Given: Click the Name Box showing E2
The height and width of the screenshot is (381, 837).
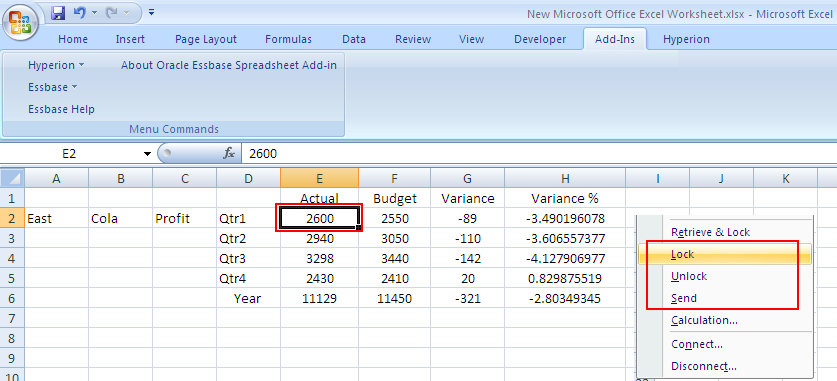Looking at the screenshot, I should [69, 154].
